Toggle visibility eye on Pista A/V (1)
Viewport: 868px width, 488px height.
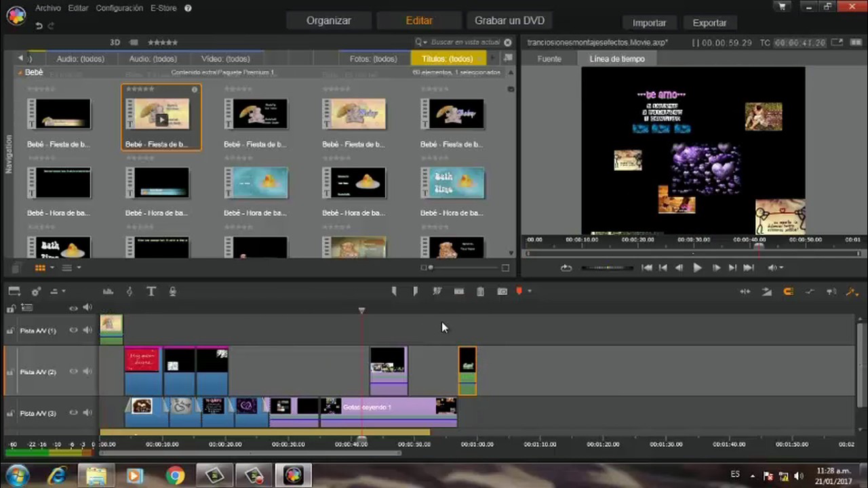(73, 330)
